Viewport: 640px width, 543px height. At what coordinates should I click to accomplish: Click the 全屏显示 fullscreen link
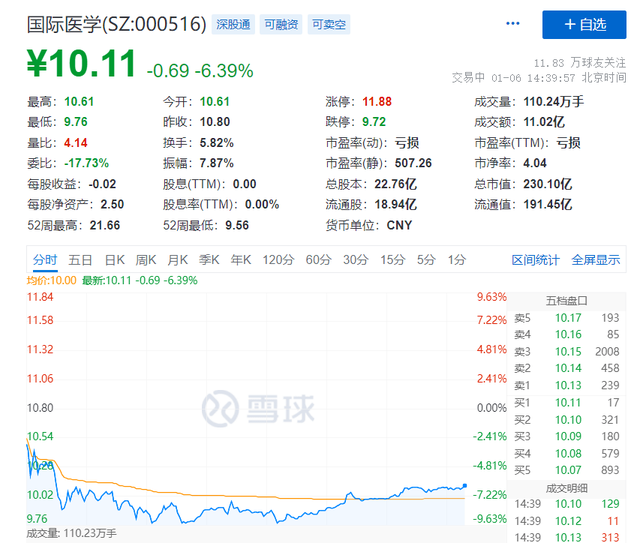pos(596,260)
